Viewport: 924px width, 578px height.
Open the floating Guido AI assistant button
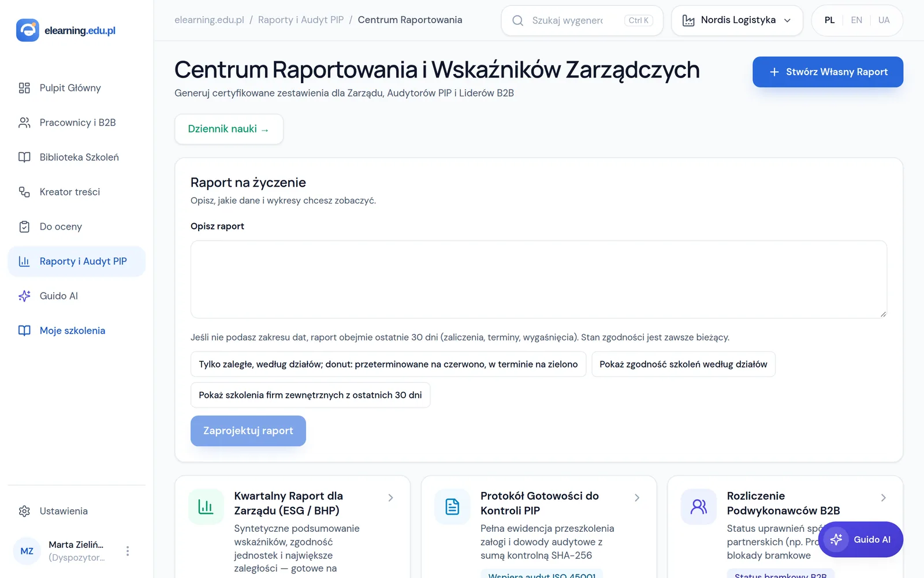point(860,539)
